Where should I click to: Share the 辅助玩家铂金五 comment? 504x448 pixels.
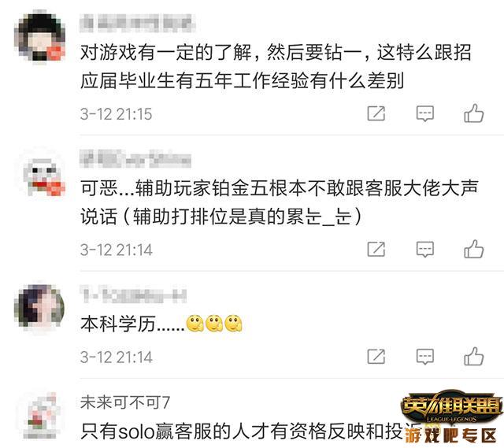click(x=376, y=249)
